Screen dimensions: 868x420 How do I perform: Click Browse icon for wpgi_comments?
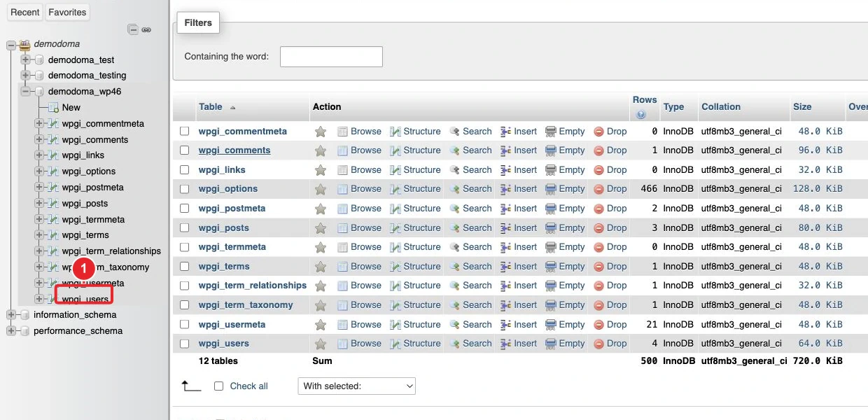point(343,150)
